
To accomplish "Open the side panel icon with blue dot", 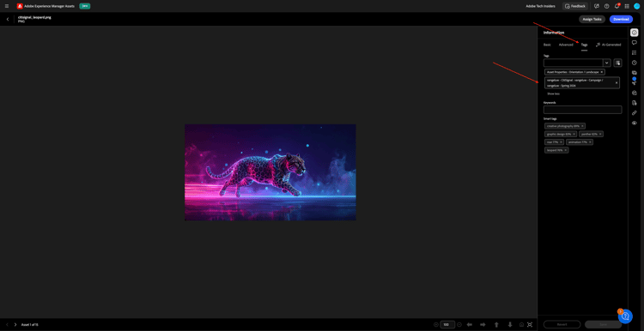I will click(x=635, y=82).
